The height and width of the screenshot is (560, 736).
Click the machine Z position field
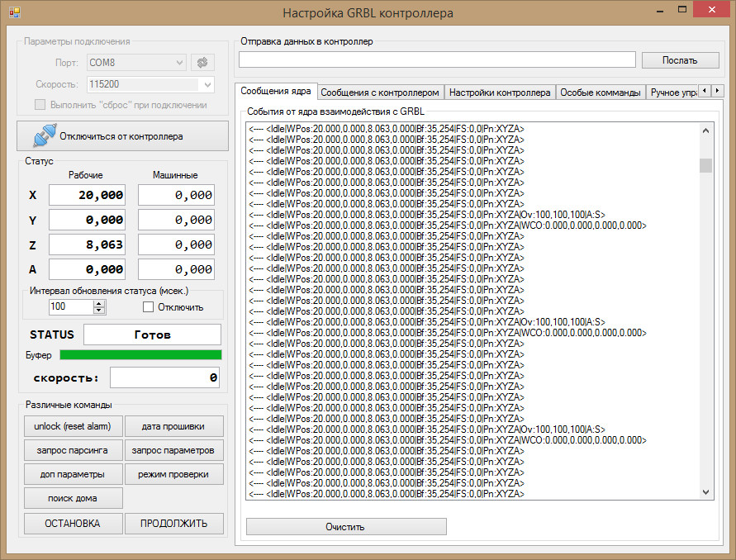pos(176,244)
